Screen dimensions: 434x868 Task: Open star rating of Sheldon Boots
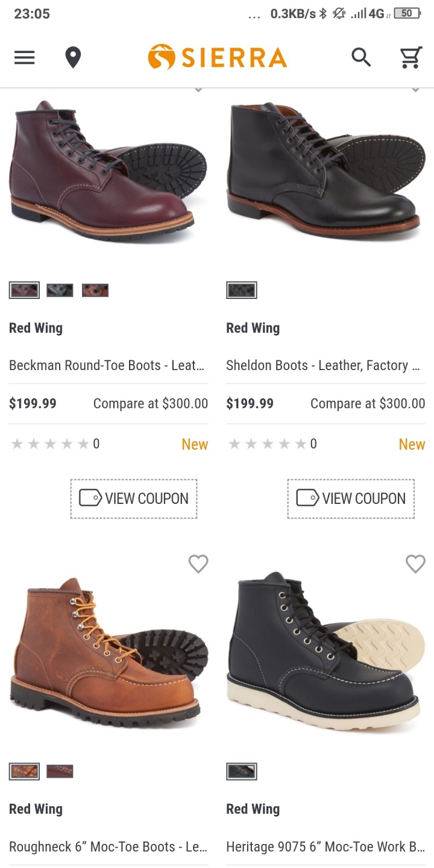(x=272, y=444)
